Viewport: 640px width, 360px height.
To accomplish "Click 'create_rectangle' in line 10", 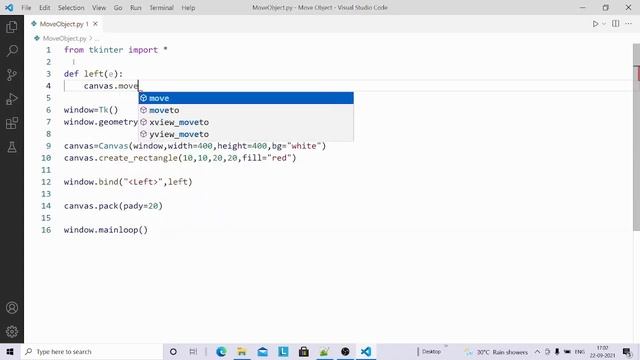I will click(x=138, y=158).
